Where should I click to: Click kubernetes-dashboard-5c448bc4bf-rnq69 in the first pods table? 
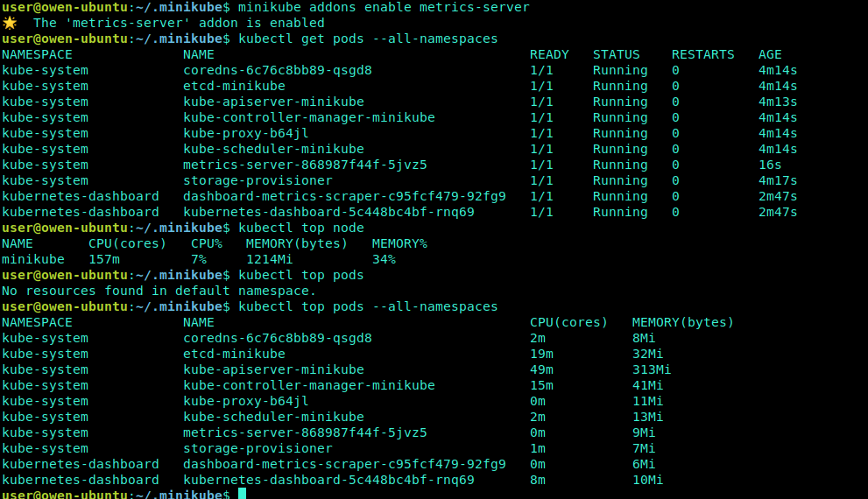[328, 213]
